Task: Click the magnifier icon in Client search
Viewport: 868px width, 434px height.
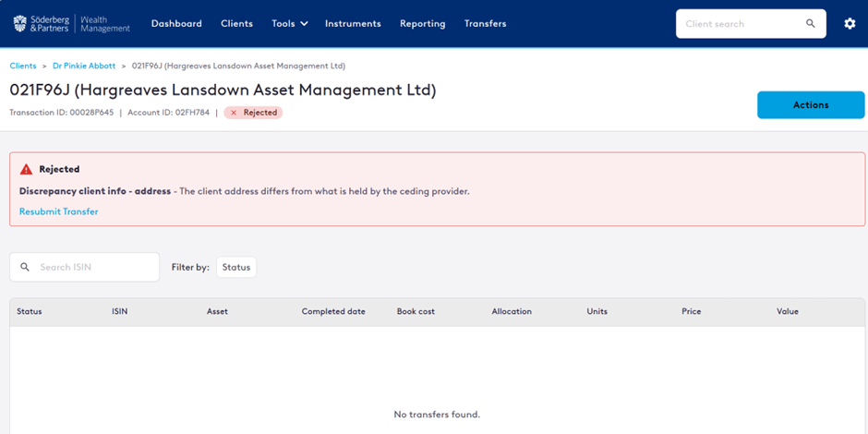Action: [x=811, y=24]
